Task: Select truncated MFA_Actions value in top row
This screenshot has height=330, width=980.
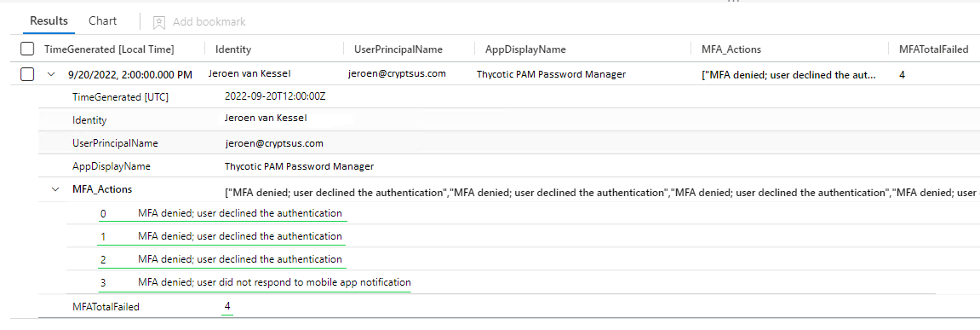Action: coord(789,74)
